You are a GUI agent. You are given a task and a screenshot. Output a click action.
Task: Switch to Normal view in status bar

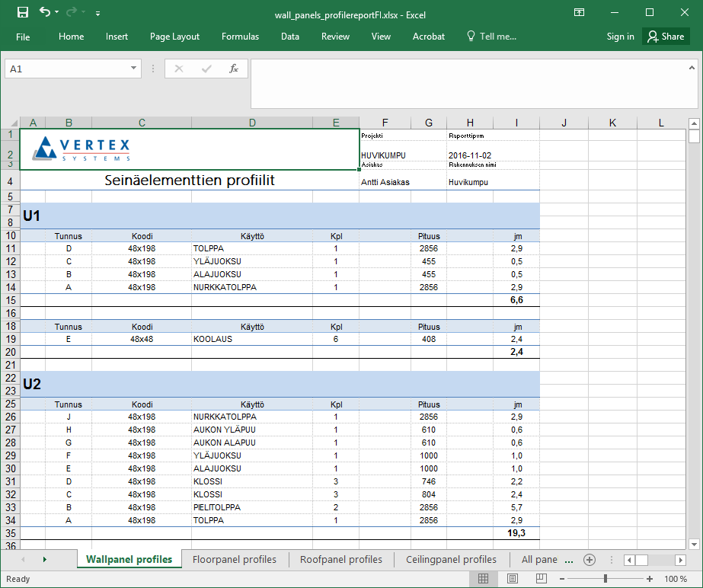[x=483, y=579]
